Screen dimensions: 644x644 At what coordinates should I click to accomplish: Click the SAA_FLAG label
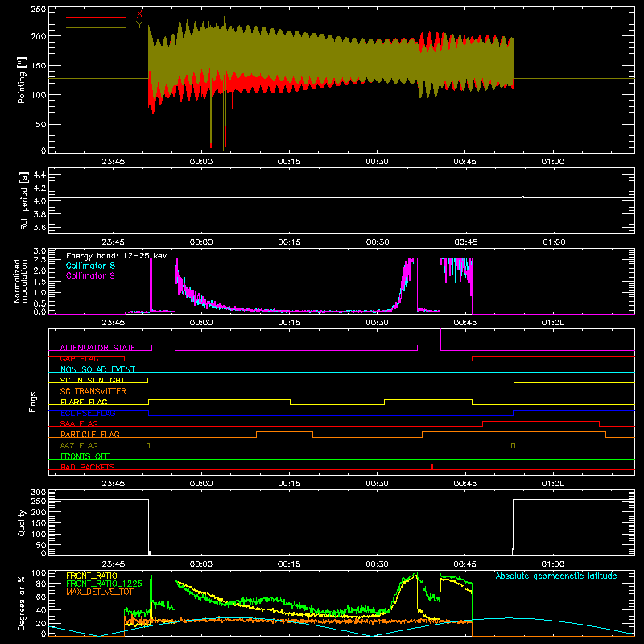pos(79,423)
